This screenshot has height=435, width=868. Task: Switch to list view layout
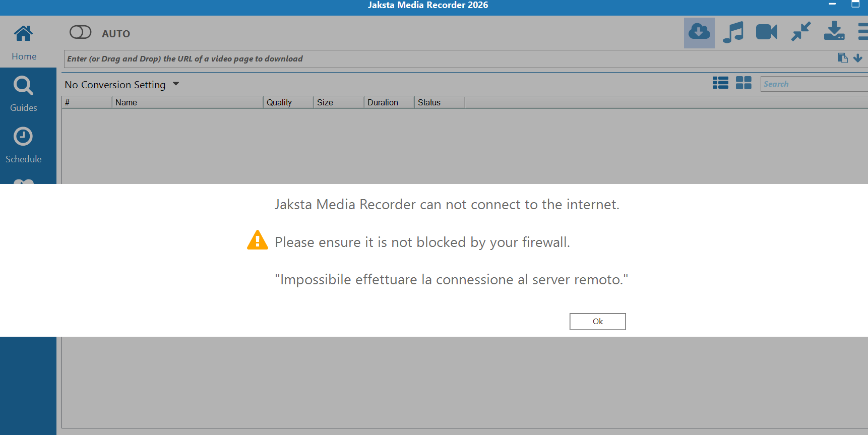pyautogui.click(x=720, y=83)
